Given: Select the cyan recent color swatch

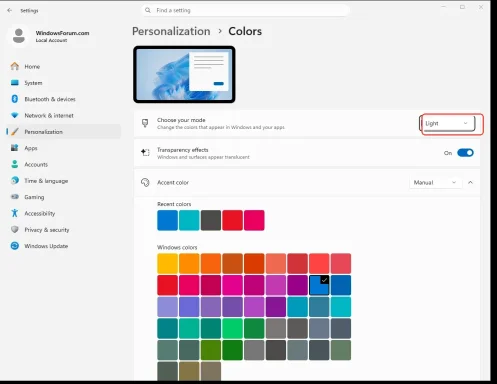Looking at the screenshot, I should tap(189, 220).
